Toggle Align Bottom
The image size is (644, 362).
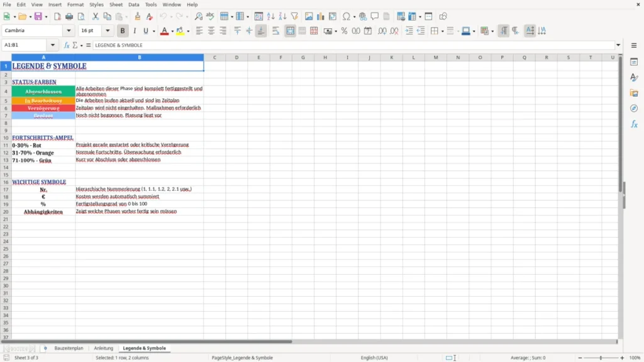[x=261, y=31]
